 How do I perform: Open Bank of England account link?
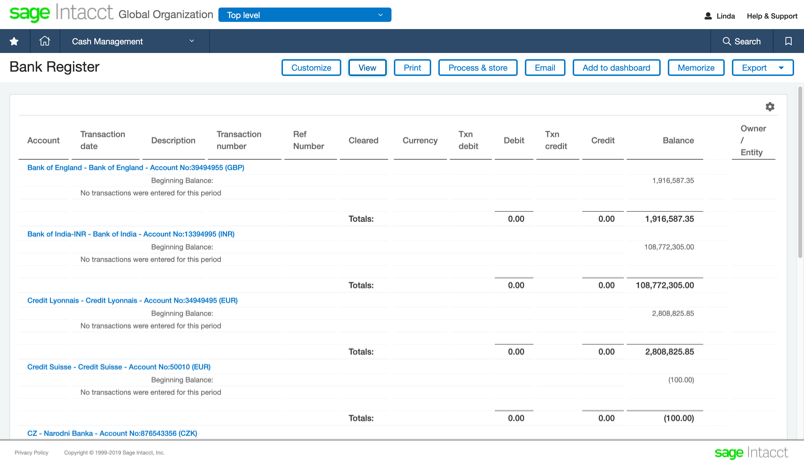click(x=135, y=168)
